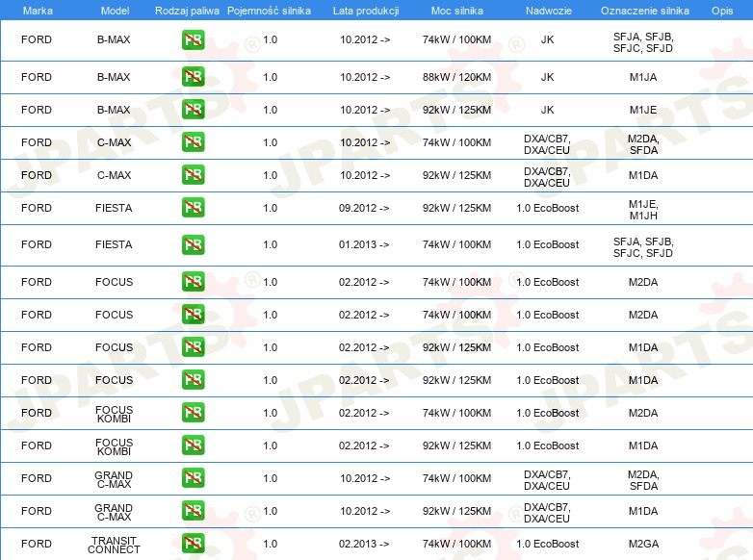Open the TRANSIT CONNECT model entry
The width and height of the screenshot is (753, 560).
[x=114, y=545]
